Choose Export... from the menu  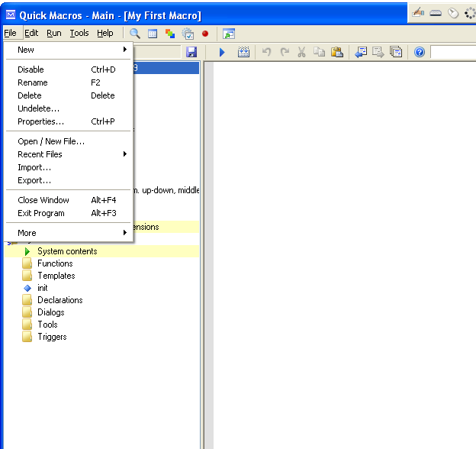click(69, 180)
